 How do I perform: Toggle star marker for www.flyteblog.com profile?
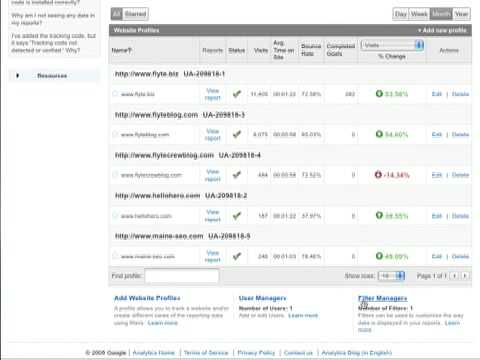pyautogui.click(x=115, y=134)
